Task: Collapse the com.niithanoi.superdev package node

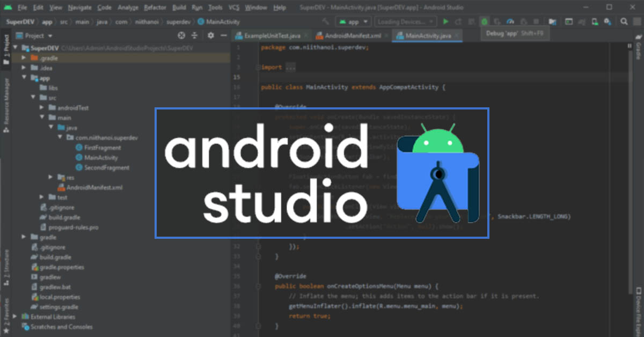Action: tap(60, 137)
